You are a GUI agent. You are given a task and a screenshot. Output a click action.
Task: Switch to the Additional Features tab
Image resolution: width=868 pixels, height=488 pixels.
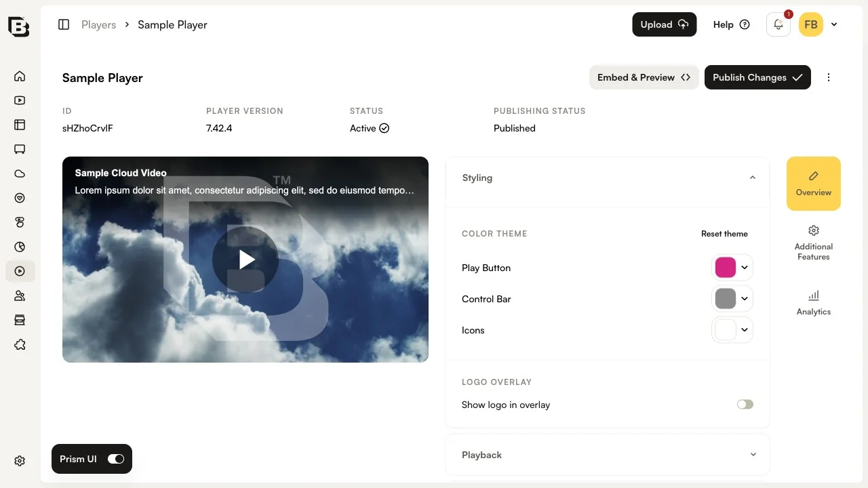[x=814, y=243]
